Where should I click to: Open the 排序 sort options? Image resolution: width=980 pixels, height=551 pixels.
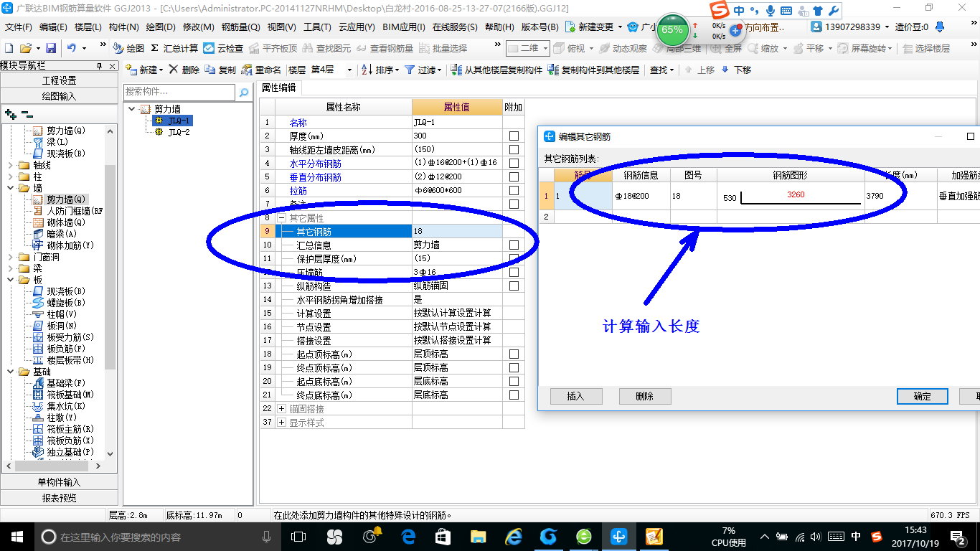[x=380, y=70]
